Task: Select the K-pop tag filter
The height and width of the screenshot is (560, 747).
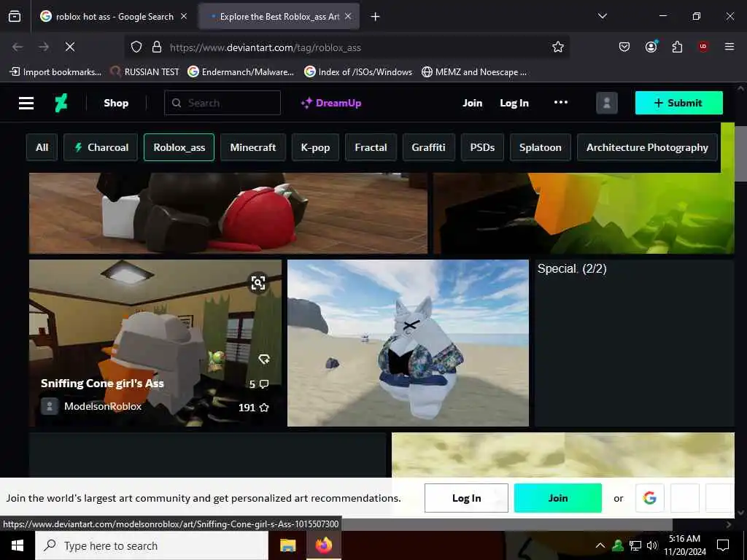Action: pos(315,147)
